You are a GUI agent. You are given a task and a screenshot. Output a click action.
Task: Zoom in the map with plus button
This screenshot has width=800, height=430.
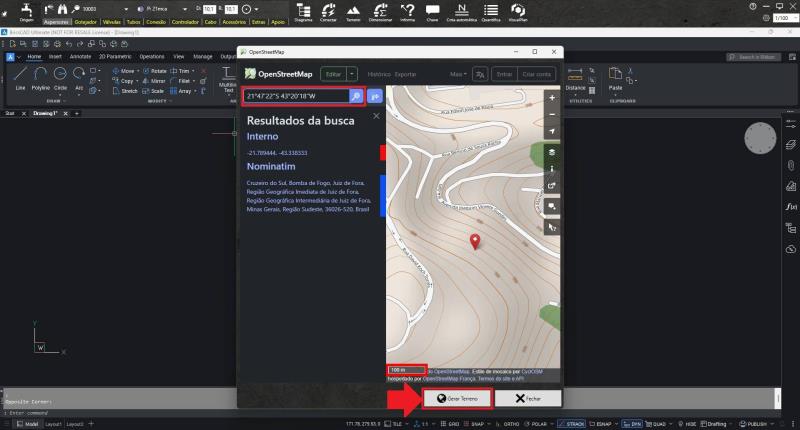pyautogui.click(x=551, y=98)
